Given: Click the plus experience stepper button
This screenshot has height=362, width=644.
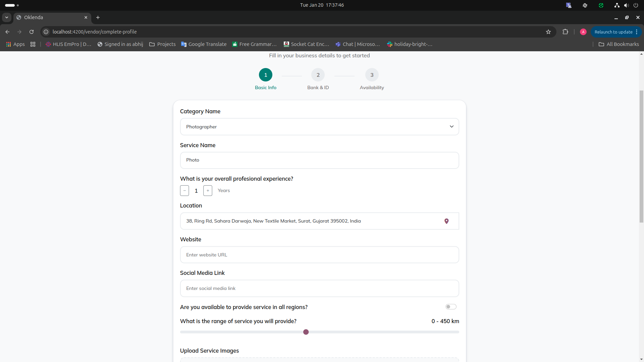Looking at the screenshot, I should (x=208, y=191).
